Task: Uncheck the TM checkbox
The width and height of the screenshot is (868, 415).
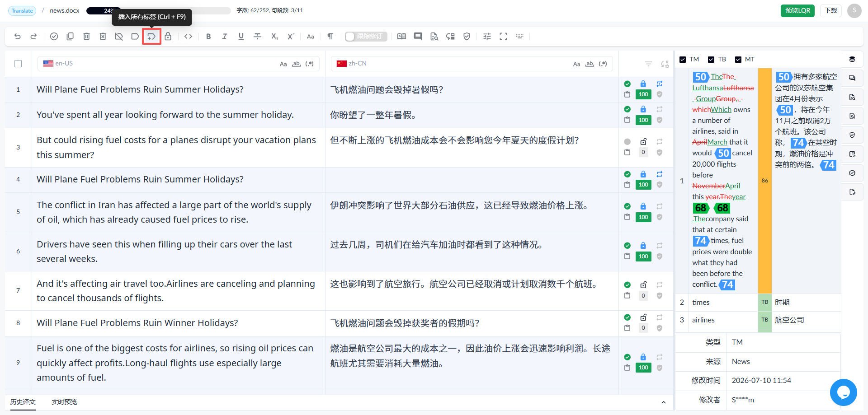Action: [683, 60]
